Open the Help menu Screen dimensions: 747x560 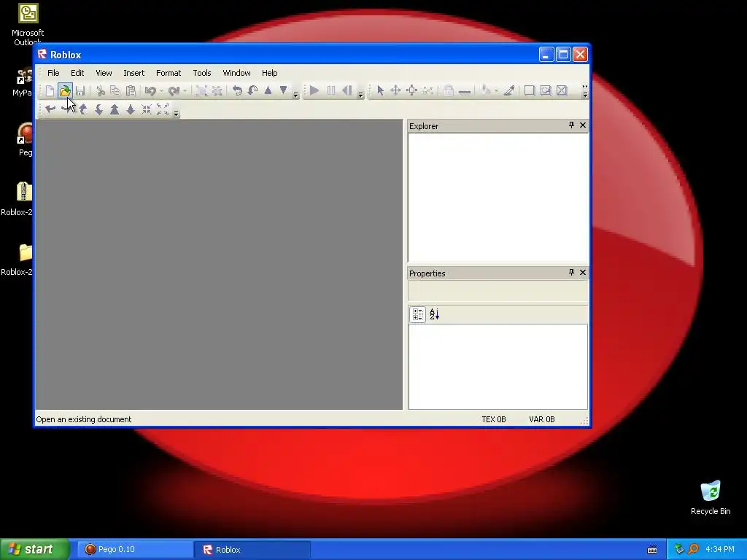[269, 73]
